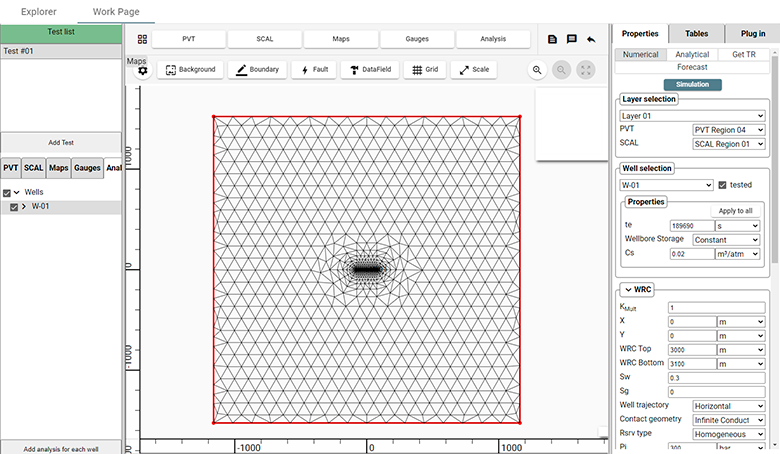The image size is (780, 454).
Task: Switch to the Explorer tab
Action: [x=39, y=11]
